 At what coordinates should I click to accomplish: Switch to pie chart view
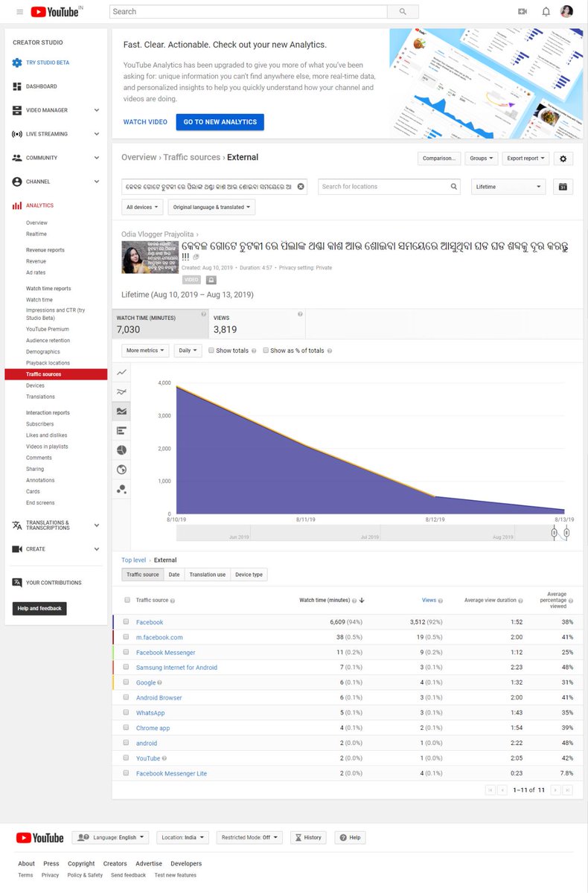point(121,450)
